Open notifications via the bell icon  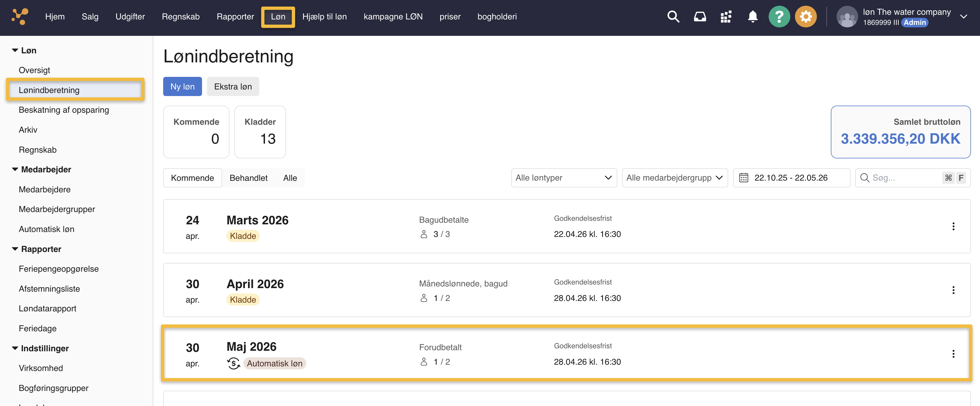[753, 16]
